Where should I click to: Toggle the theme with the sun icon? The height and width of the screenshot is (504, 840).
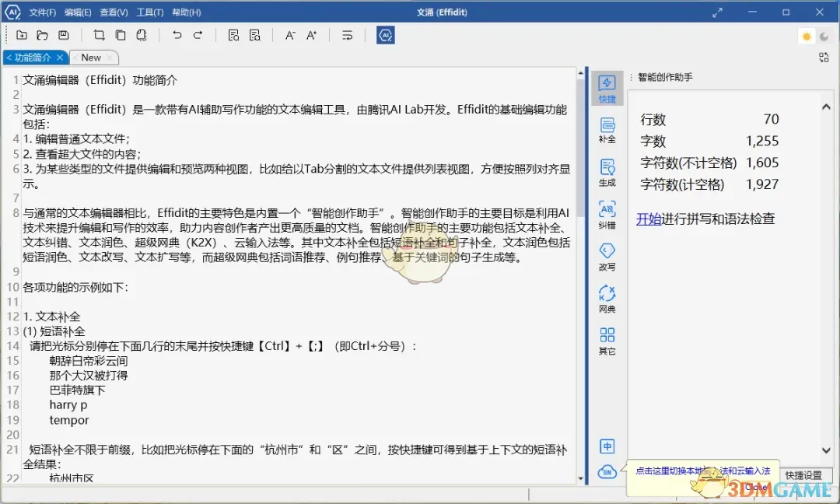pos(807,36)
